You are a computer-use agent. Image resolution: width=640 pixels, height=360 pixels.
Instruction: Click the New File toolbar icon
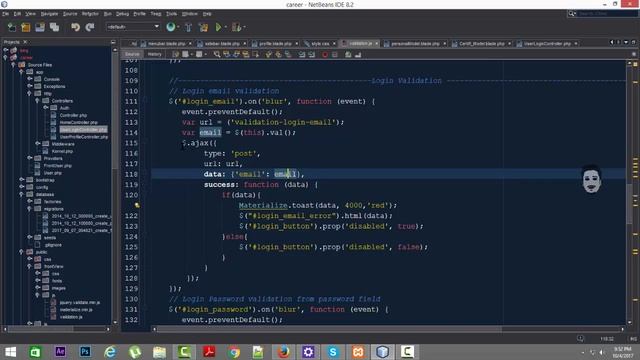click(12, 27)
